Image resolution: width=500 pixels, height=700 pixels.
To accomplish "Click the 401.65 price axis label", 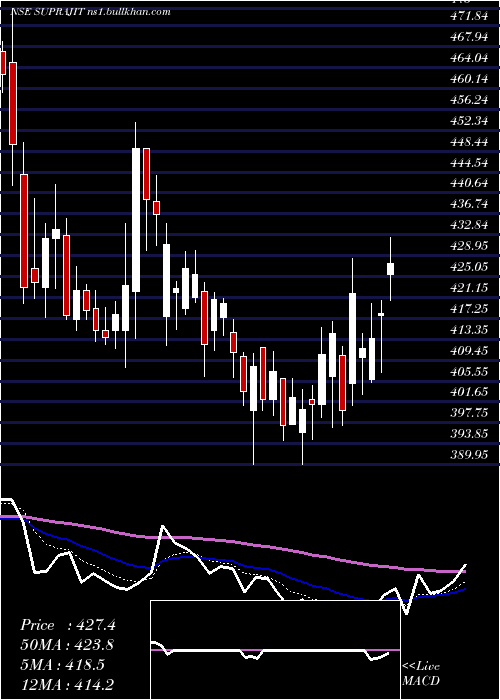I will click(469, 393).
